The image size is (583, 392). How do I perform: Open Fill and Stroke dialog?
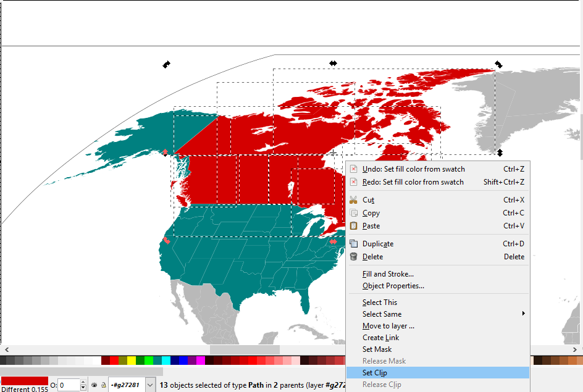tap(388, 274)
